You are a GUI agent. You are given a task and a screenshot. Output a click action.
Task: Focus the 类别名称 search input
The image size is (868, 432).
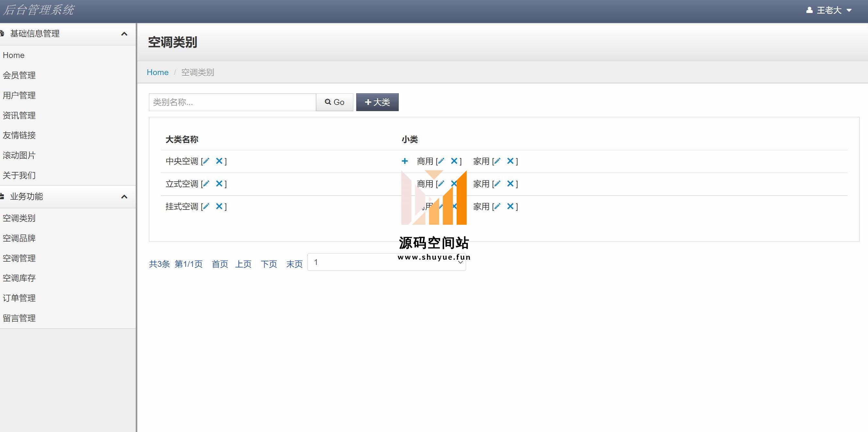click(x=233, y=102)
